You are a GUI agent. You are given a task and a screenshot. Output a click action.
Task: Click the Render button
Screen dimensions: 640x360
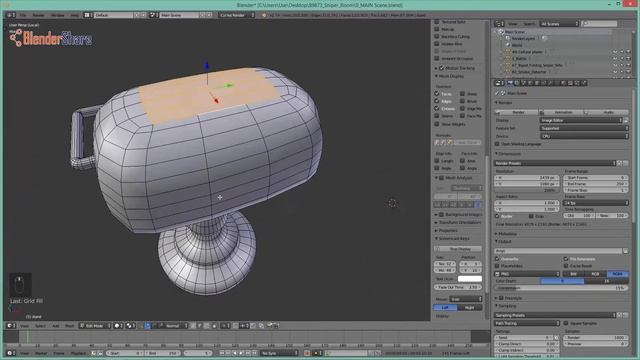click(x=516, y=112)
